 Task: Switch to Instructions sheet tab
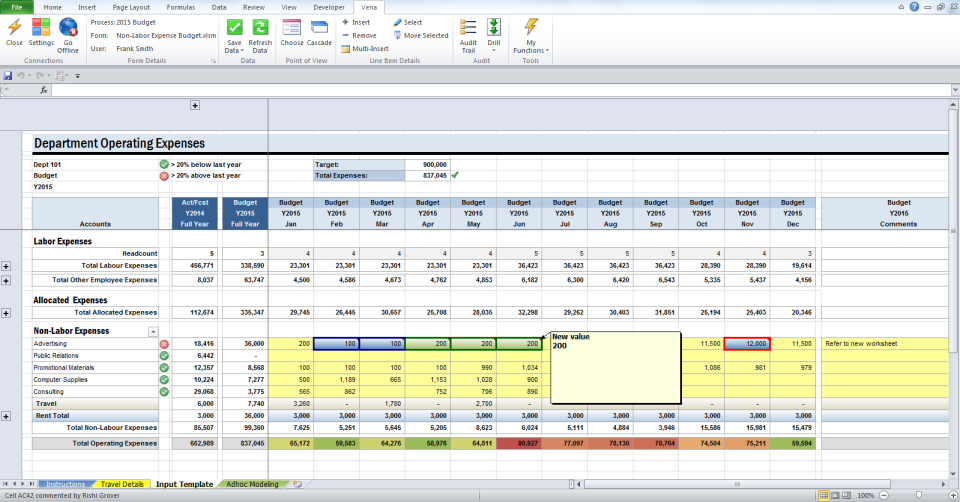[x=65, y=484]
